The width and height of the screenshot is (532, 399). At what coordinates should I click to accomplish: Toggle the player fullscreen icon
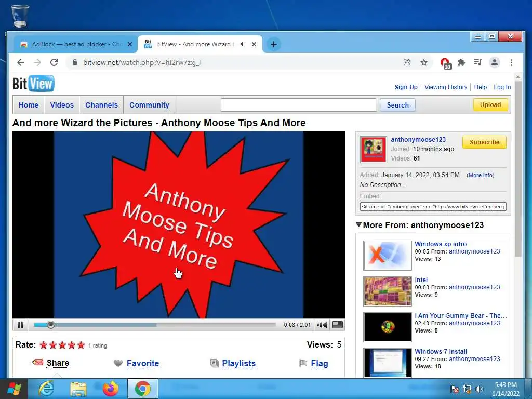(x=337, y=325)
